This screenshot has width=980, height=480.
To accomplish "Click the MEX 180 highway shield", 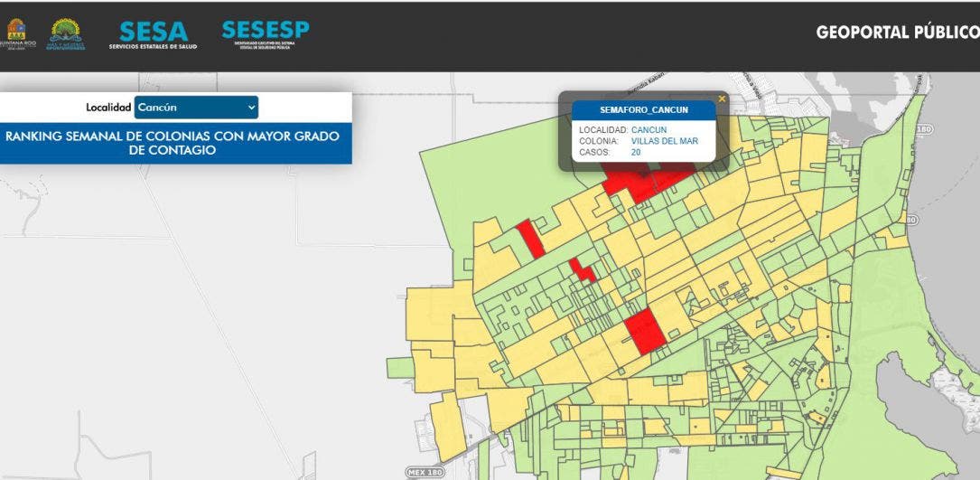I will [423, 472].
